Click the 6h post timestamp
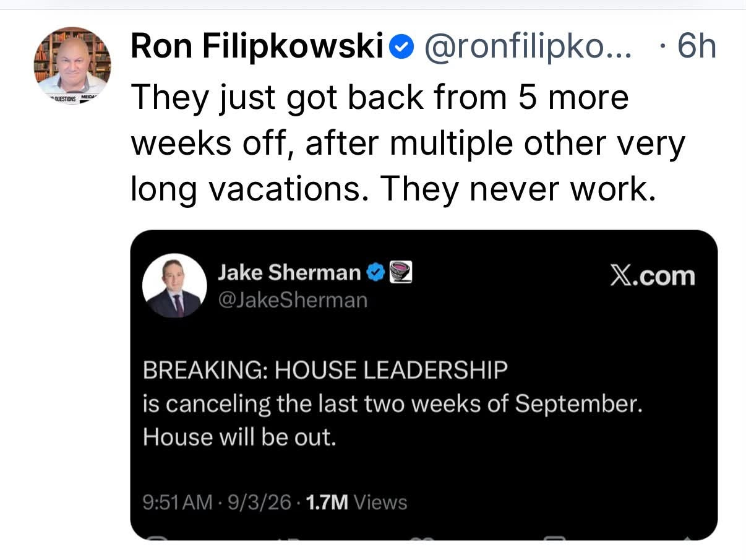This screenshot has width=746, height=560. [x=697, y=48]
